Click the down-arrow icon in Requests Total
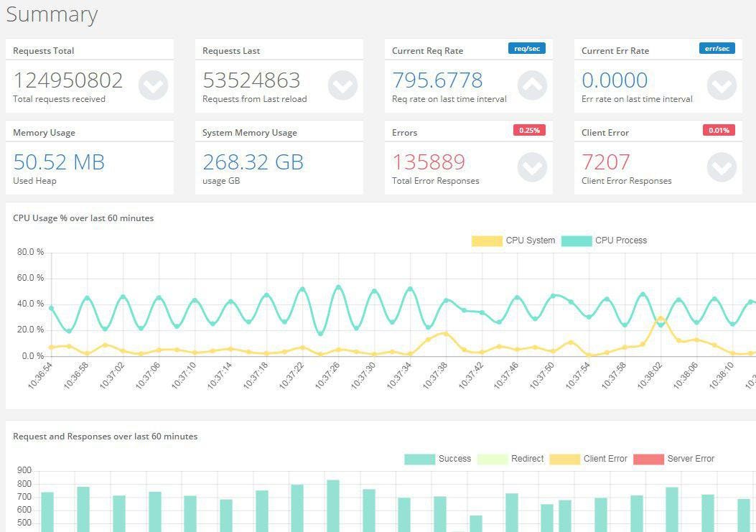756x532 pixels. click(x=154, y=85)
